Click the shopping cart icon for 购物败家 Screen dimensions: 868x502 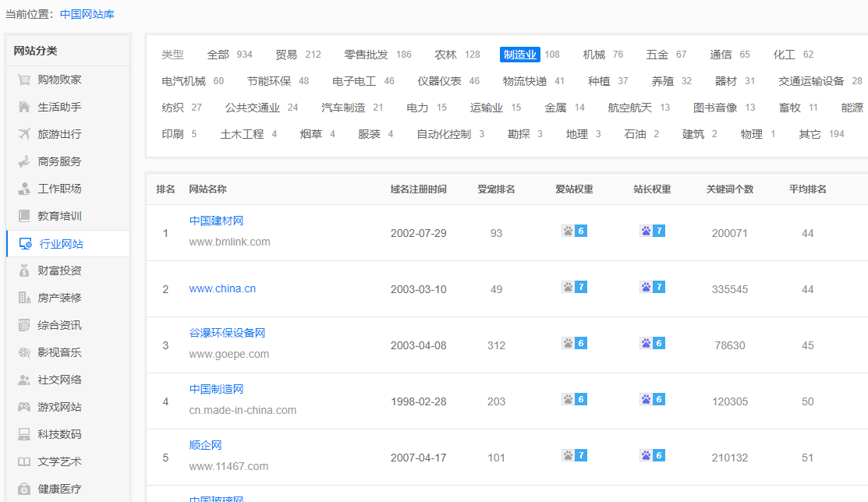24,80
